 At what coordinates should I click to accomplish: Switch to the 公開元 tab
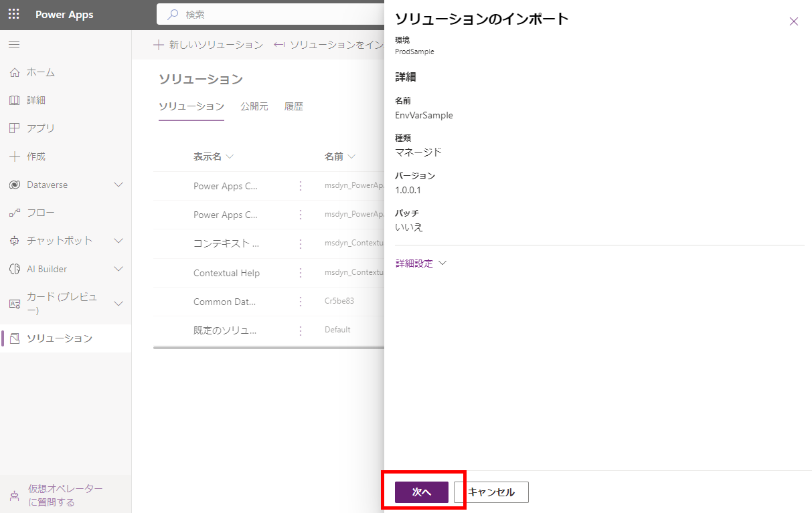(x=254, y=106)
